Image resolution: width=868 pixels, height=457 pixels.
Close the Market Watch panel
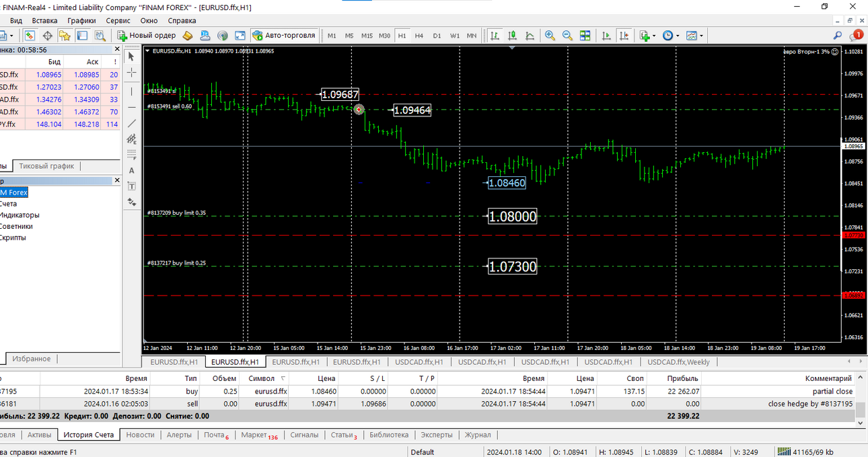tap(117, 49)
